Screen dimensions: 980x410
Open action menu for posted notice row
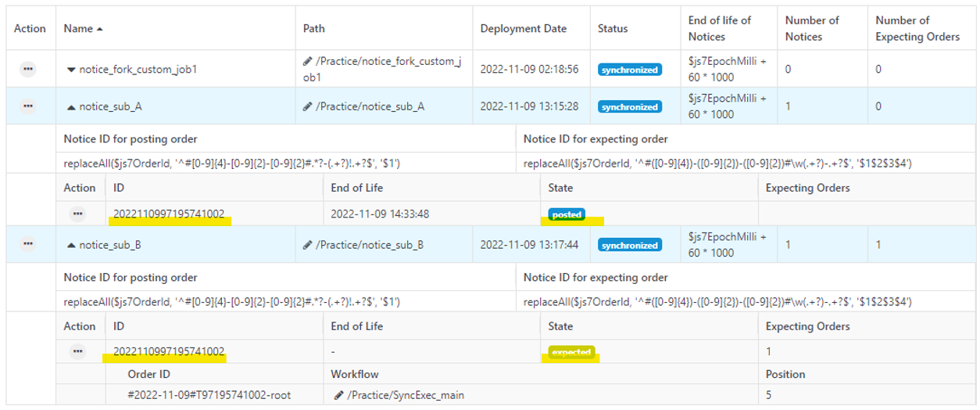(x=77, y=213)
